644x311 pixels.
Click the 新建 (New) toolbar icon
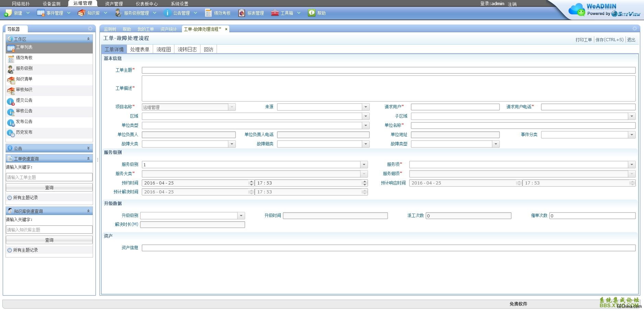8,13
